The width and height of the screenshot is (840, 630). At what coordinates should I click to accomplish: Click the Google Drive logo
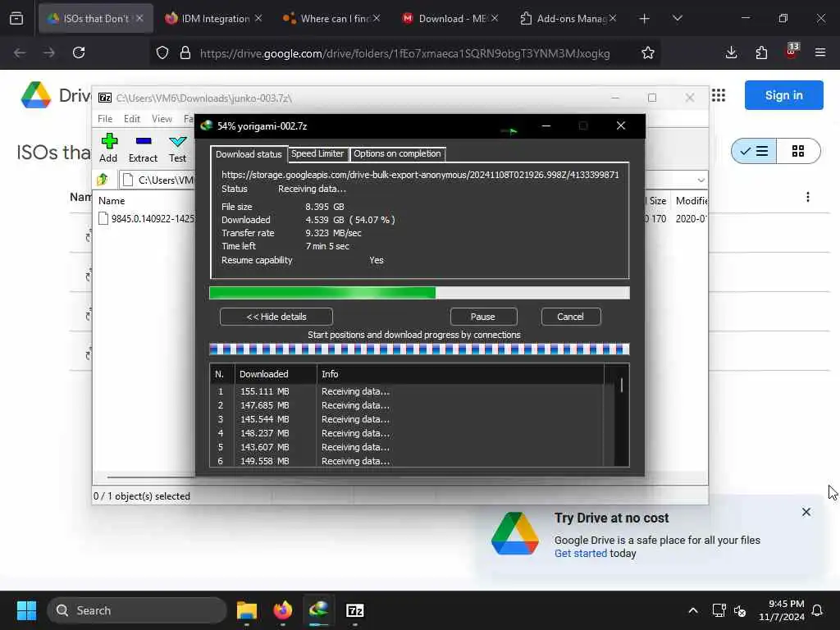click(x=36, y=95)
